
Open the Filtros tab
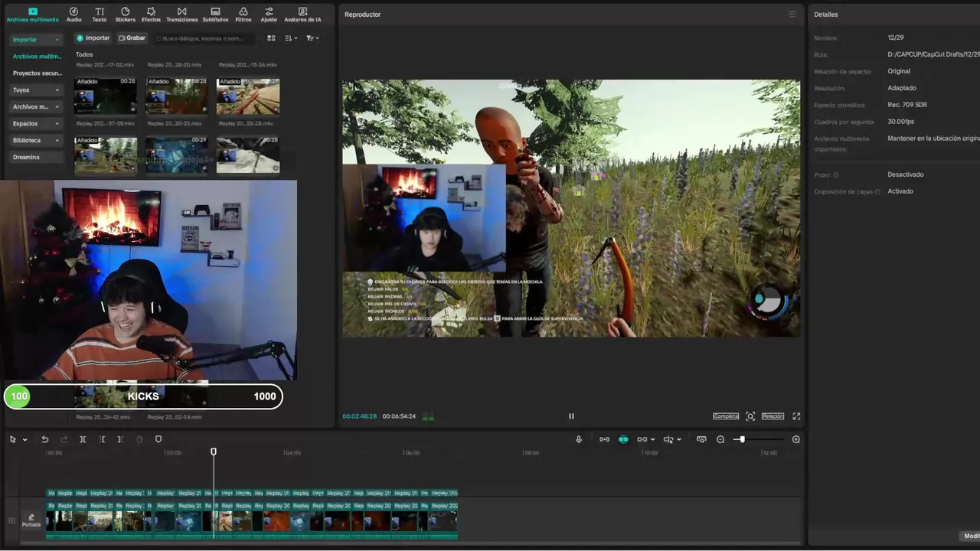(243, 15)
